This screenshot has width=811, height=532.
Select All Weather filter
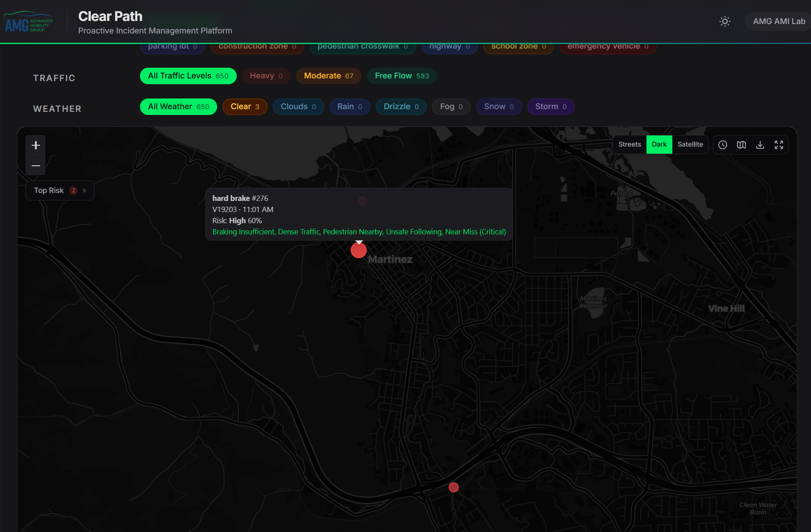point(178,106)
